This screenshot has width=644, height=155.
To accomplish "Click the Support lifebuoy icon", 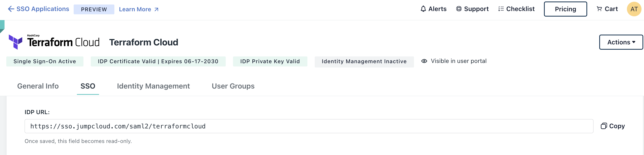I will 459,9.
